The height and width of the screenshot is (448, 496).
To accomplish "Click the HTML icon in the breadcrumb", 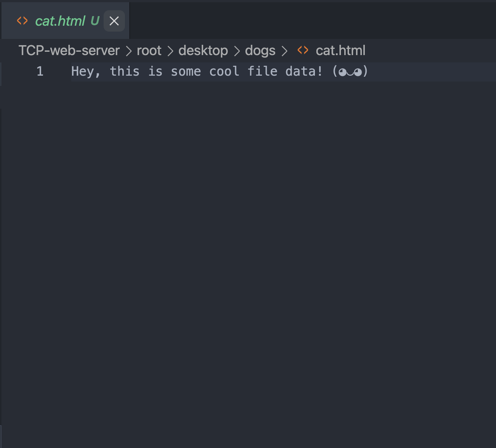I will coord(303,50).
